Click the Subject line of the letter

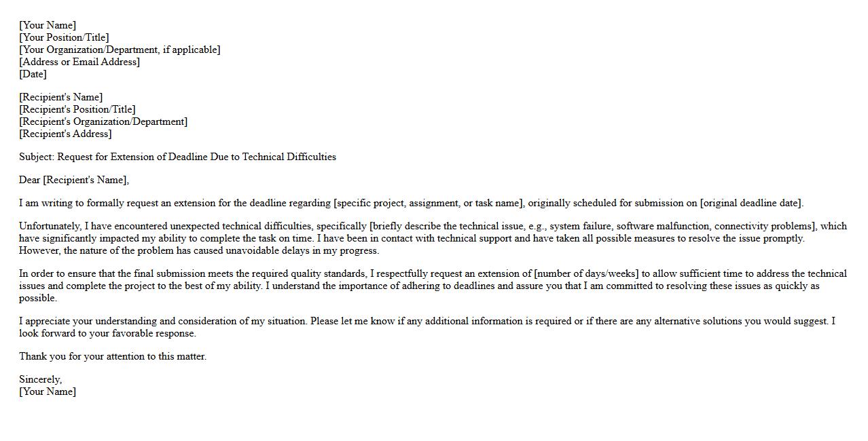point(177,157)
